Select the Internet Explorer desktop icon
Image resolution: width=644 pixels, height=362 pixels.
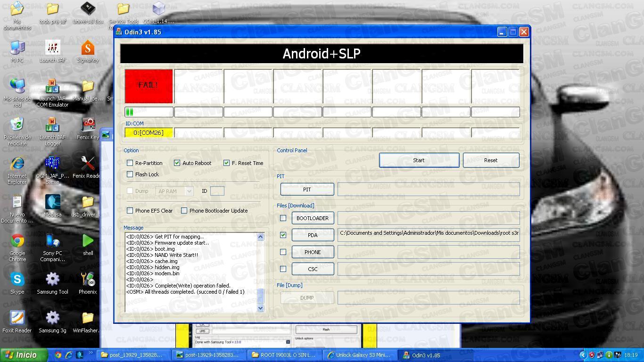coord(17,170)
